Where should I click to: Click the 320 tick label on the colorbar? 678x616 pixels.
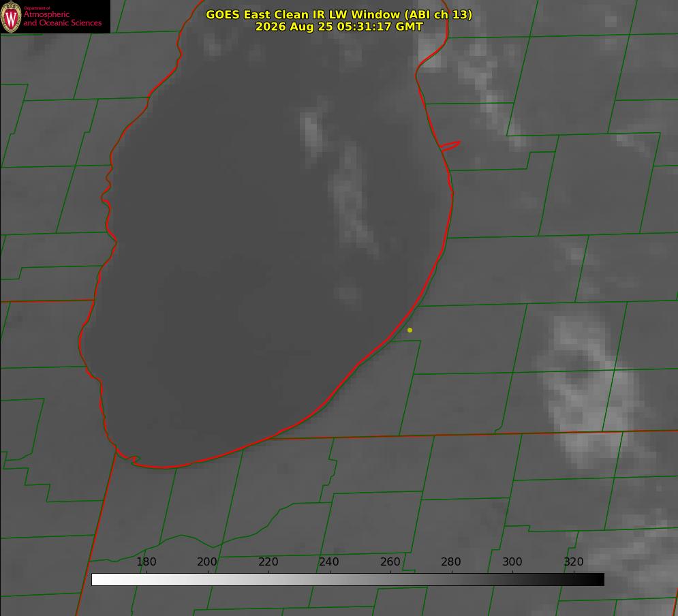574,561
